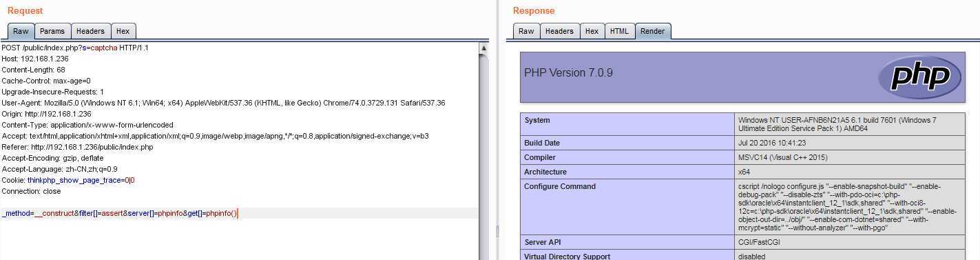Click the request scrollbar up arrow

click(483, 48)
